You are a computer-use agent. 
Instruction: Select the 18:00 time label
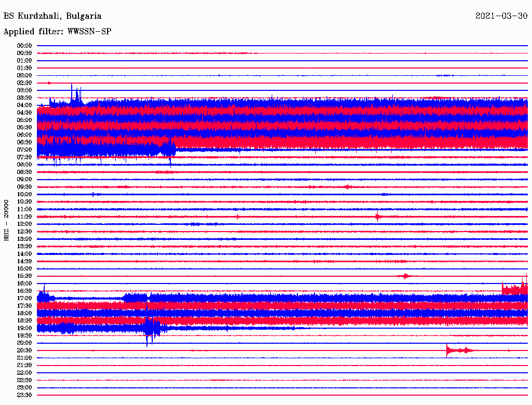click(24, 314)
